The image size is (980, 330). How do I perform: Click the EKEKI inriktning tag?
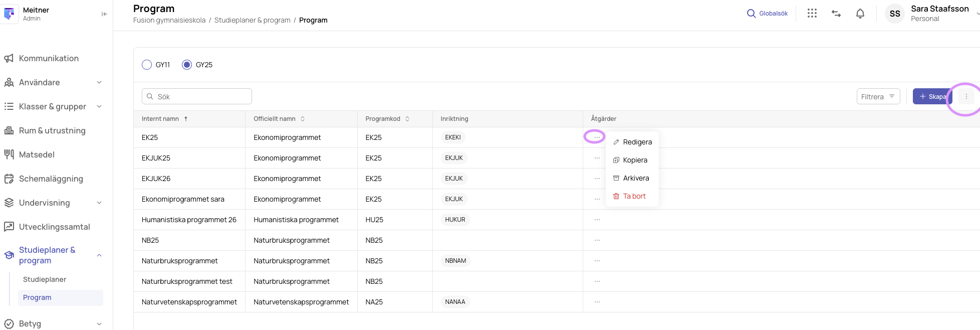(x=453, y=137)
